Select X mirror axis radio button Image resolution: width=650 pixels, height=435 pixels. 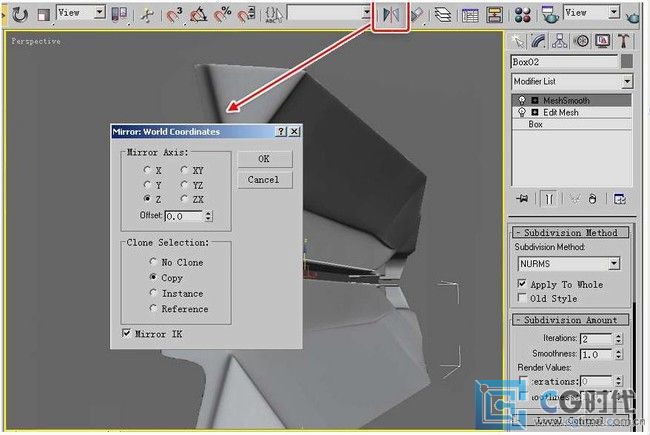pyautogui.click(x=147, y=170)
